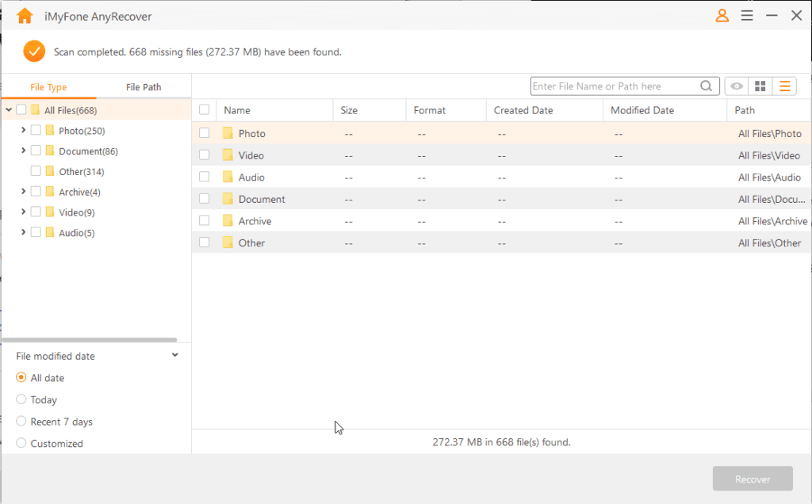
Task: Collapse the File modified date section
Action: 175,355
